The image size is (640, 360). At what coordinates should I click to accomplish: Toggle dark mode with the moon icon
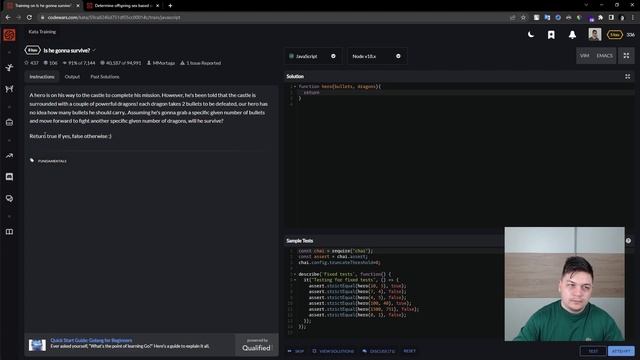coord(531,35)
